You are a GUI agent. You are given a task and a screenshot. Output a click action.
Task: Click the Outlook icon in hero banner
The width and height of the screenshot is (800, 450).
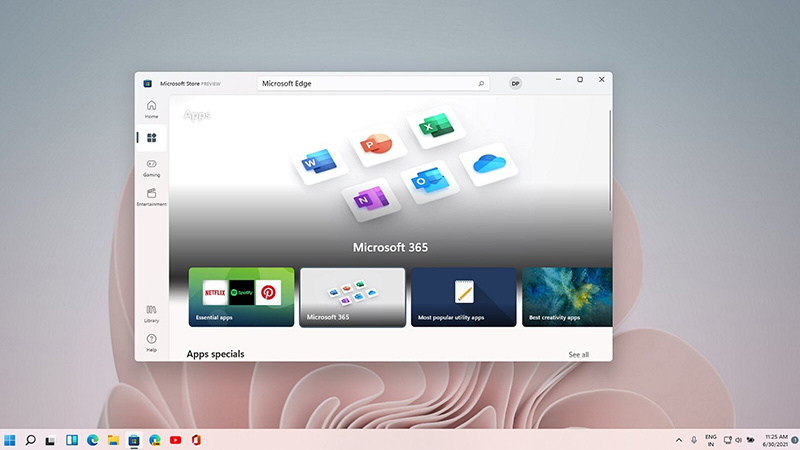[x=430, y=181]
